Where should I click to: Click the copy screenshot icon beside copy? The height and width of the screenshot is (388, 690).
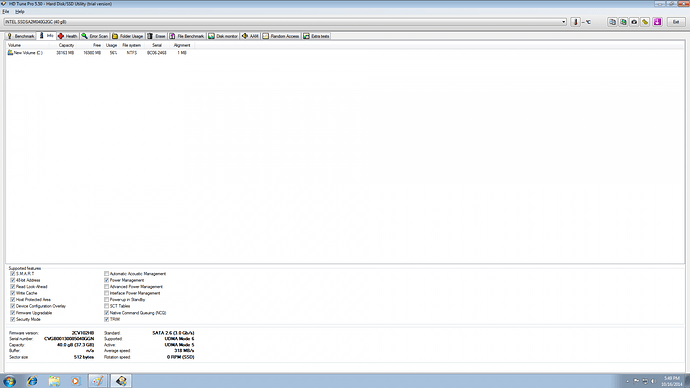coord(623,22)
